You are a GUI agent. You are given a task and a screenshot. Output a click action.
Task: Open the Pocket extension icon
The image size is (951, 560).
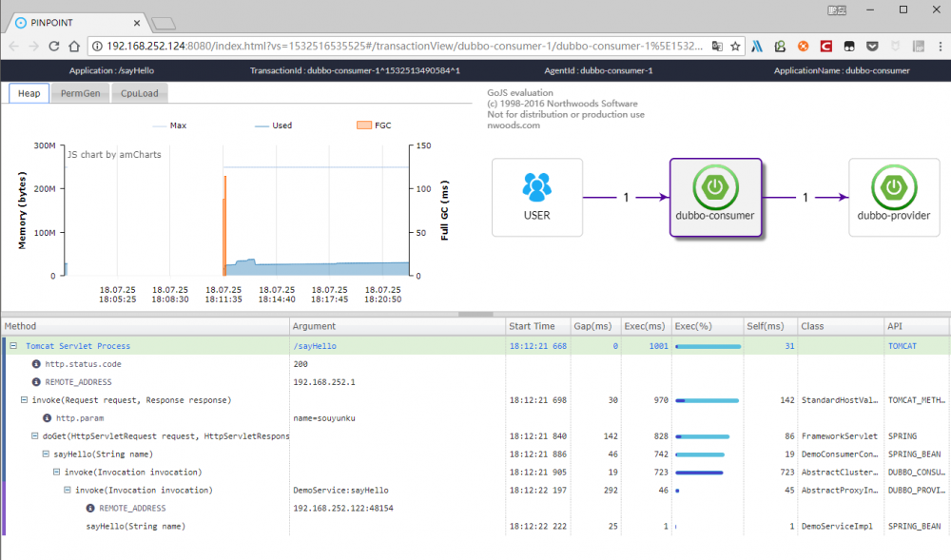pos(872,46)
